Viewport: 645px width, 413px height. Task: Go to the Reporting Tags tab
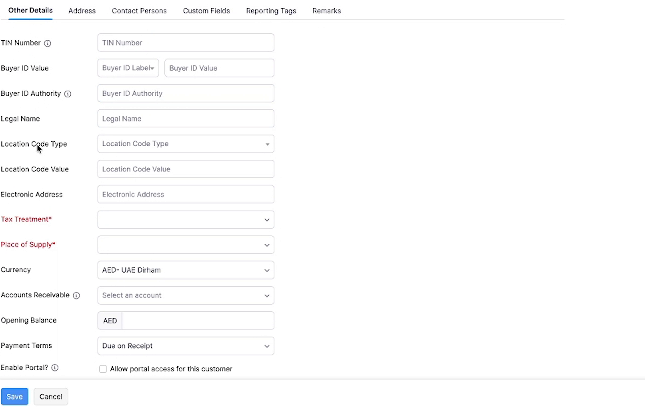coord(271,11)
